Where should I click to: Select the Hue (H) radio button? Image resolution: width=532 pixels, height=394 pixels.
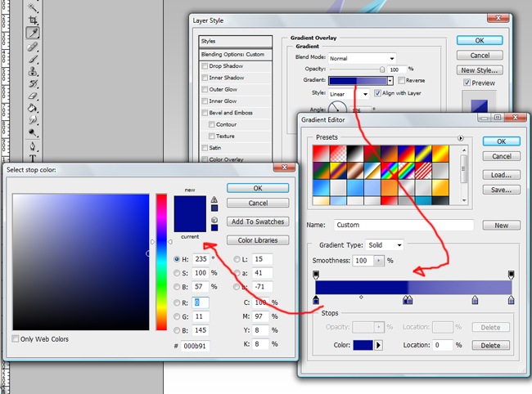click(178, 259)
